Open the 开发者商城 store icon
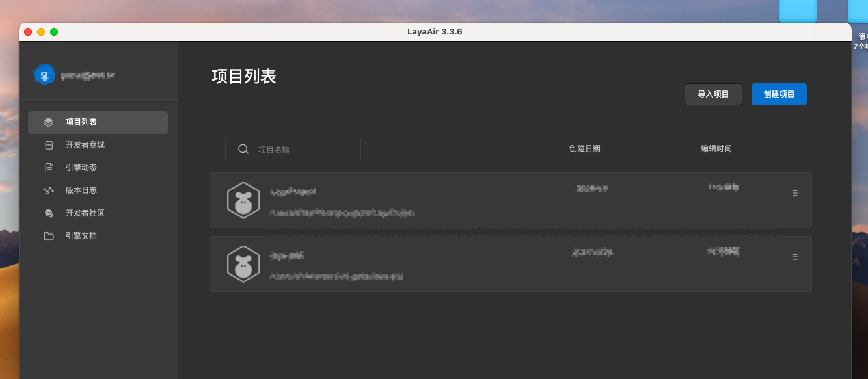Screen dimensions: 868x379 (x=48, y=145)
